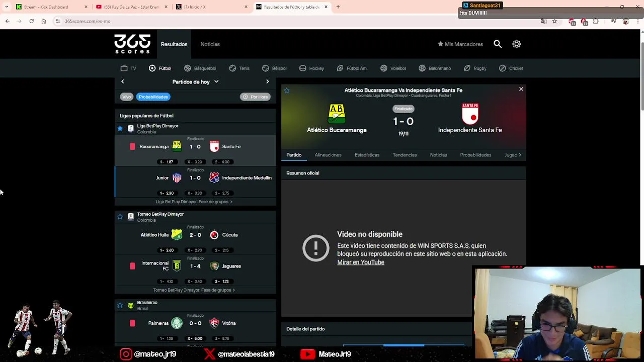Favorite the Brasileirao league star

pos(120,305)
